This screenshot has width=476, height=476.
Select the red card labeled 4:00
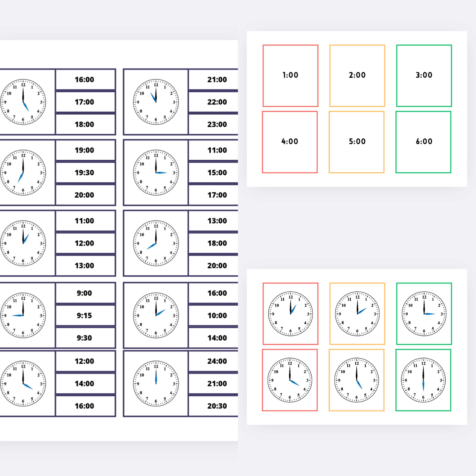coord(290,142)
